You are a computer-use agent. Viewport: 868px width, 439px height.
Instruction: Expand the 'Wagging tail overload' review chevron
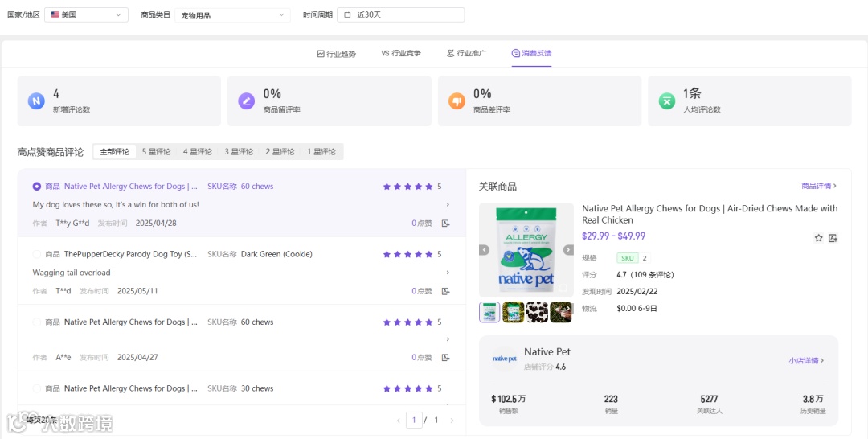[448, 273]
